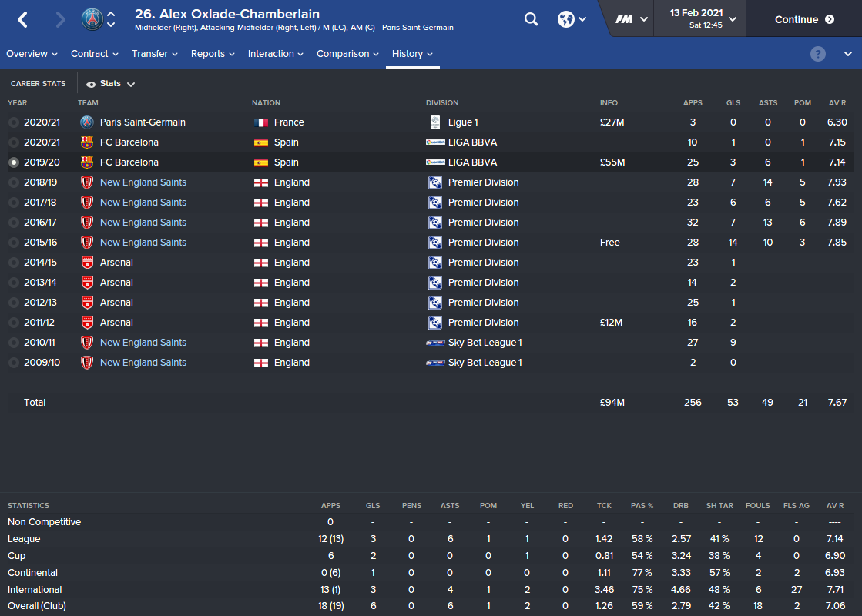Open the search magnifier icon
862x616 pixels.
pos(531,19)
